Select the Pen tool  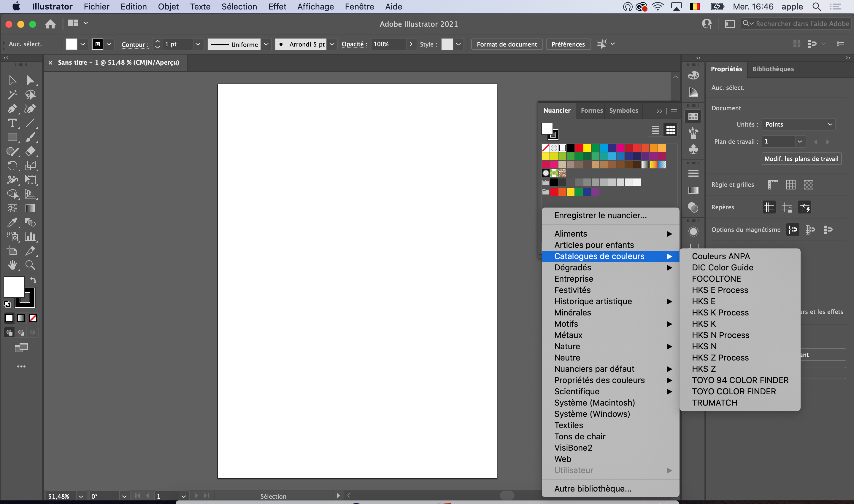pyautogui.click(x=12, y=109)
